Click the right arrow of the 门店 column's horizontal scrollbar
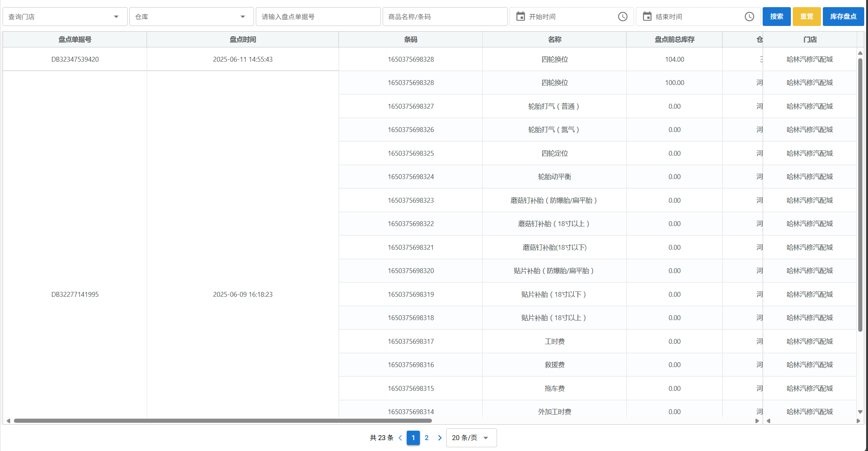Screen dimensions: 868x451 tap(858, 421)
